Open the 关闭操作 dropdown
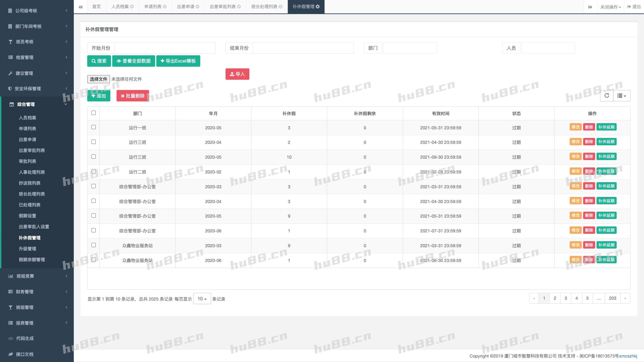This screenshot has width=644, height=362. [610, 7]
